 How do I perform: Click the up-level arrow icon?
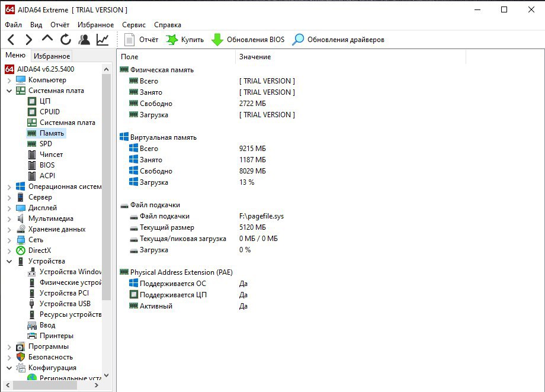pos(47,38)
